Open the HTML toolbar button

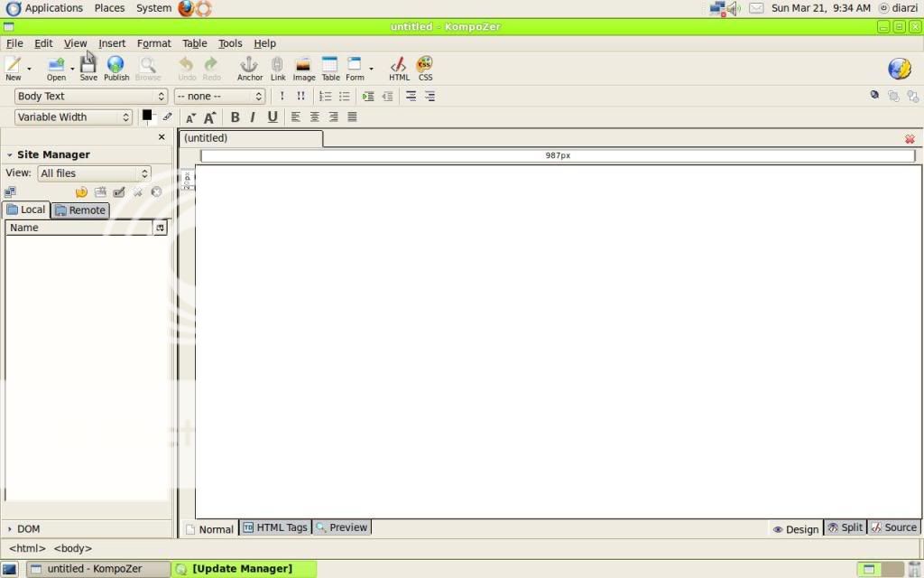tap(399, 68)
